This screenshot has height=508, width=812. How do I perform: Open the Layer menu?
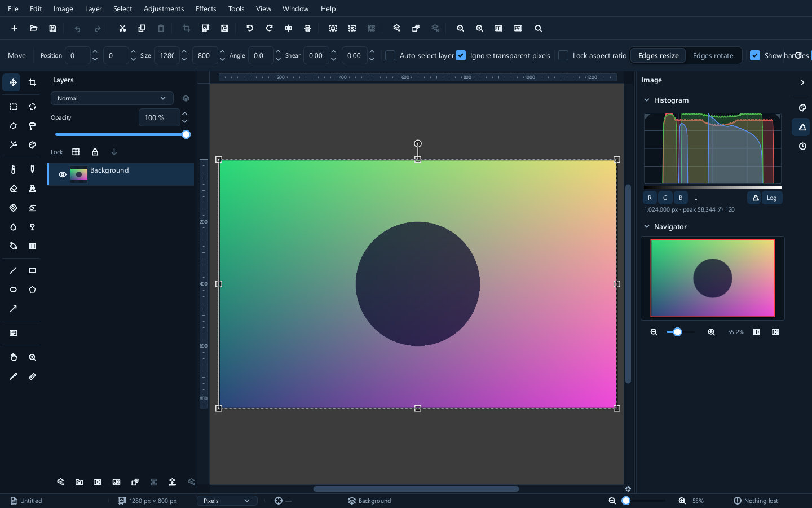(93, 8)
